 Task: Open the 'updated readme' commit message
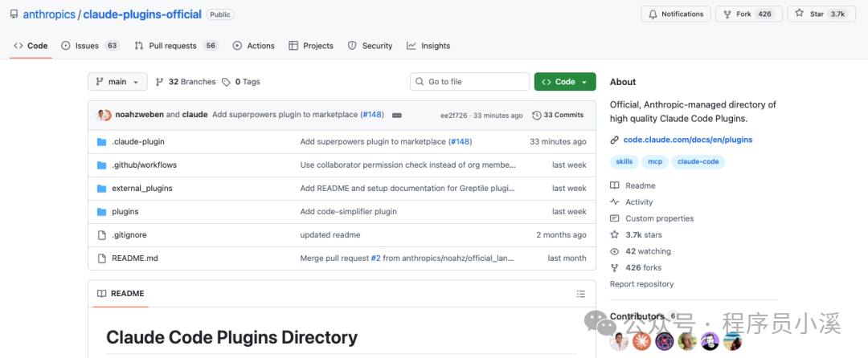click(x=330, y=235)
